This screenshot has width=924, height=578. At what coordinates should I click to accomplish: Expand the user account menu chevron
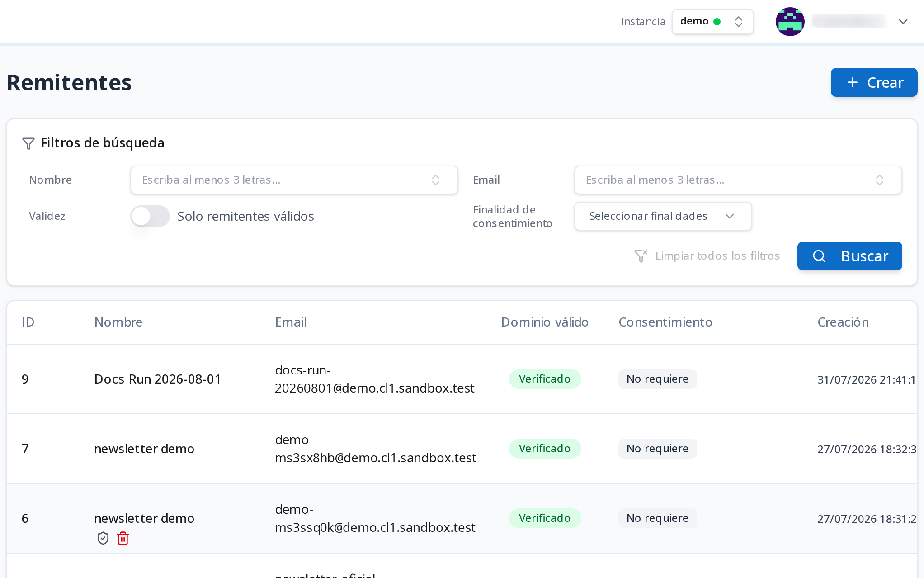(x=903, y=22)
